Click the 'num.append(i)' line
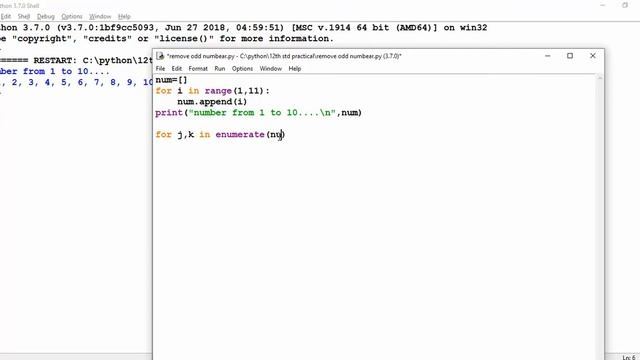Viewport: 640px width, 360px height. tap(212, 102)
